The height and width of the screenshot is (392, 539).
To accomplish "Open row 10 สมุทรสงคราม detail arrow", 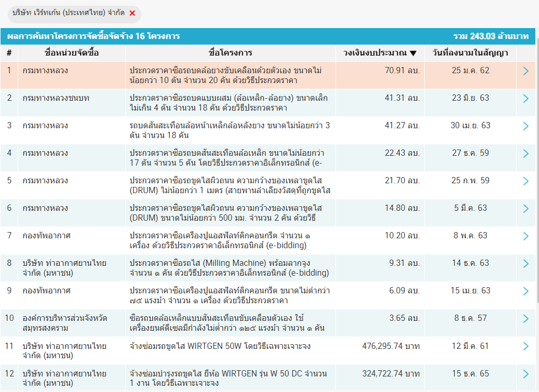I will point(525,319).
